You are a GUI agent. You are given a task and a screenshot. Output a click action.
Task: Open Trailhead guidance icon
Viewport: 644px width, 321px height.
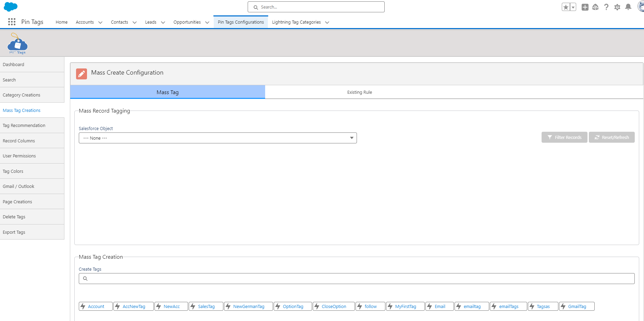tap(595, 7)
